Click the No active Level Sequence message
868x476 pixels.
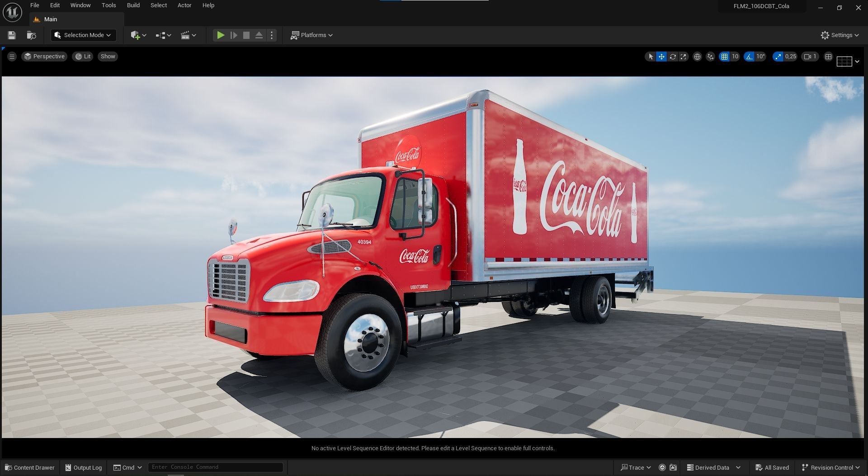tap(433, 448)
